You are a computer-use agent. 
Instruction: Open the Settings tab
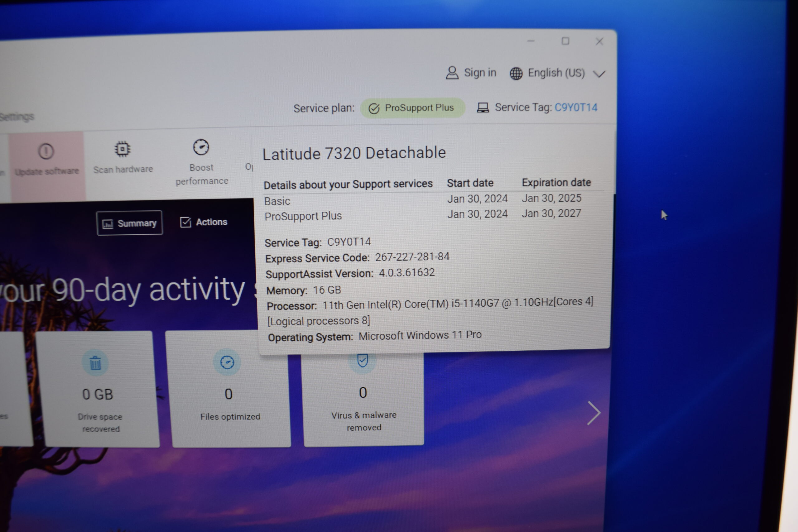(x=17, y=117)
